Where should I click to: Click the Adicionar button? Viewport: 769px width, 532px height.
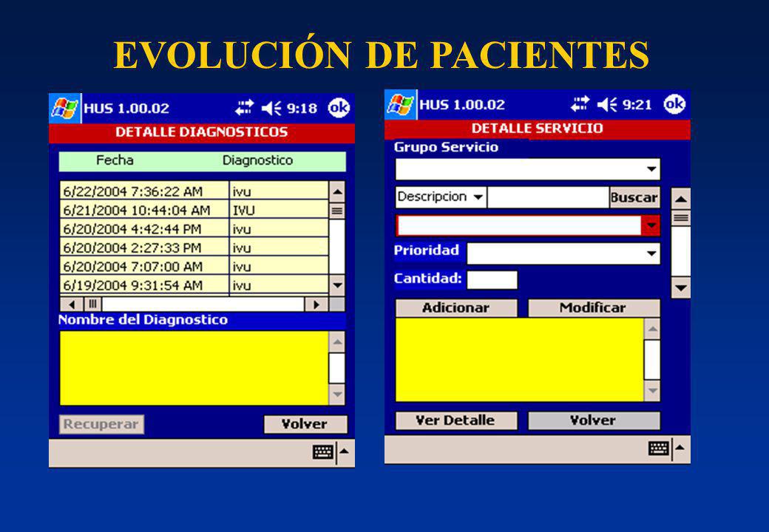456,307
